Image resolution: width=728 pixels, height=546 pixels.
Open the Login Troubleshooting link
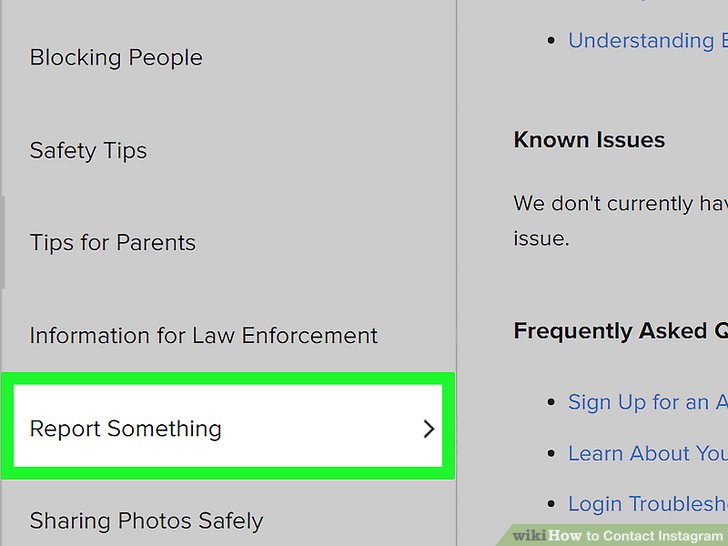coord(647,504)
